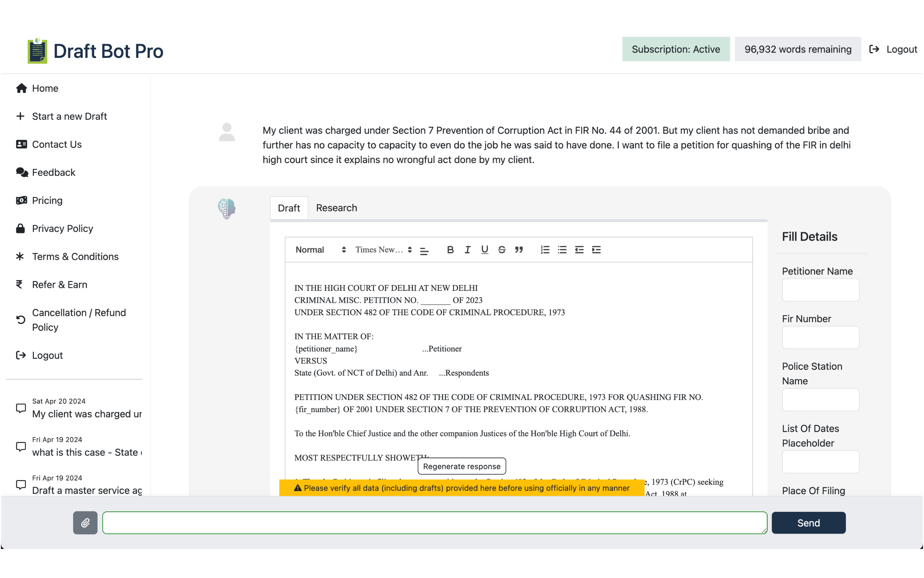Image resolution: width=924 pixels, height=578 pixels.
Task: Open Terms & Conditions page
Action: pyautogui.click(x=75, y=257)
